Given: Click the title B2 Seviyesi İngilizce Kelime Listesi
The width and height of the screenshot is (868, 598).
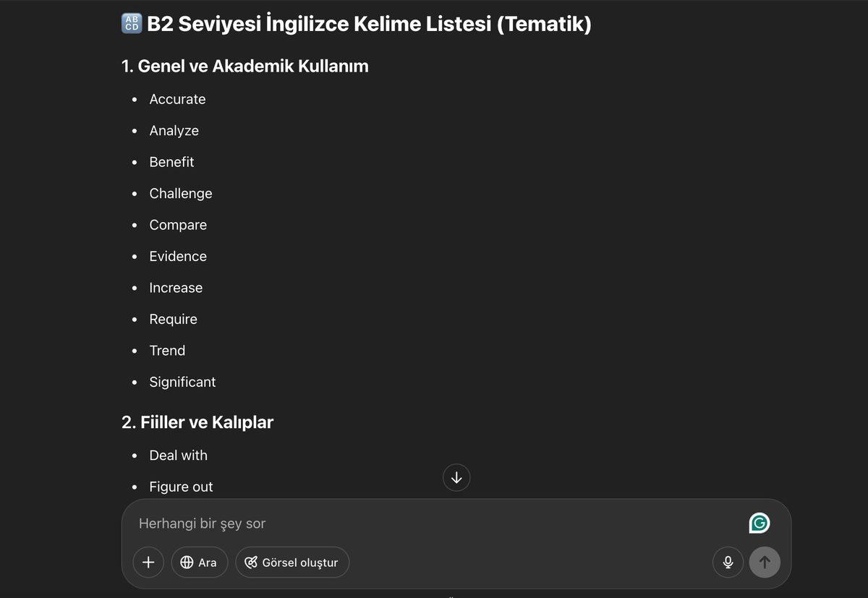Looking at the screenshot, I should coord(369,23).
